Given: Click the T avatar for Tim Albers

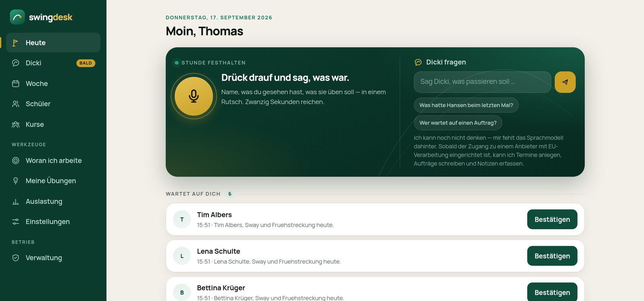Looking at the screenshot, I should coord(182,220).
